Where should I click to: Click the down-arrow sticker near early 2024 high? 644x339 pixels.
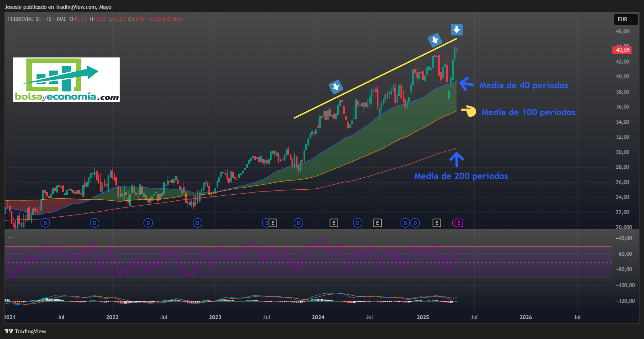[x=335, y=87]
